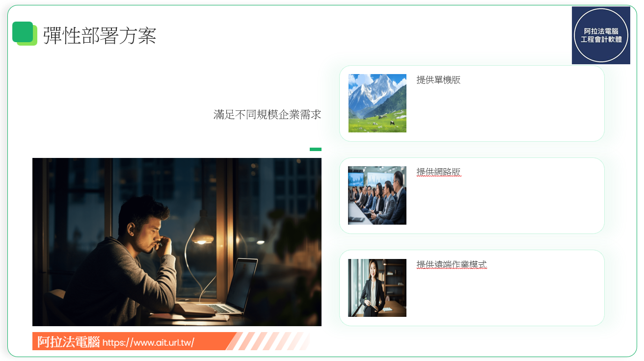Image resolution: width=644 pixels, height=361 pixels.
Task: Select the rounded card containing 提供單機版
Action: coord(472,103)
